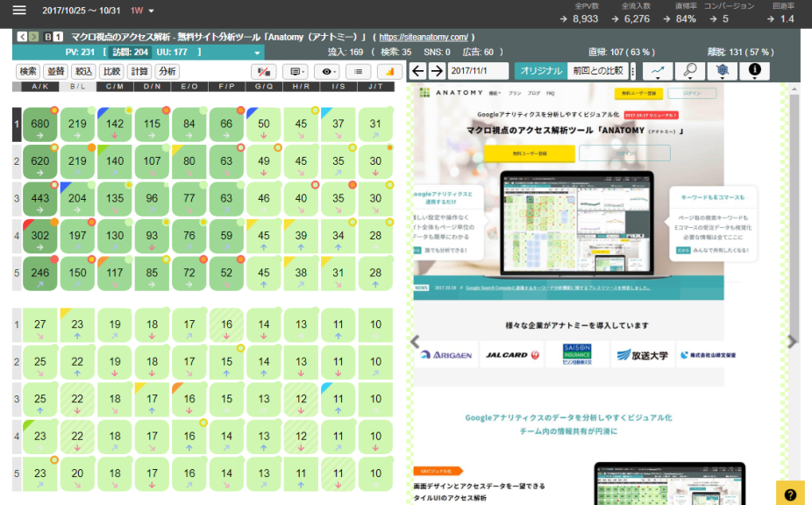Select the tile with value 680
The image size is (812, 505).
pyautogui.click(x=39, y=124)
